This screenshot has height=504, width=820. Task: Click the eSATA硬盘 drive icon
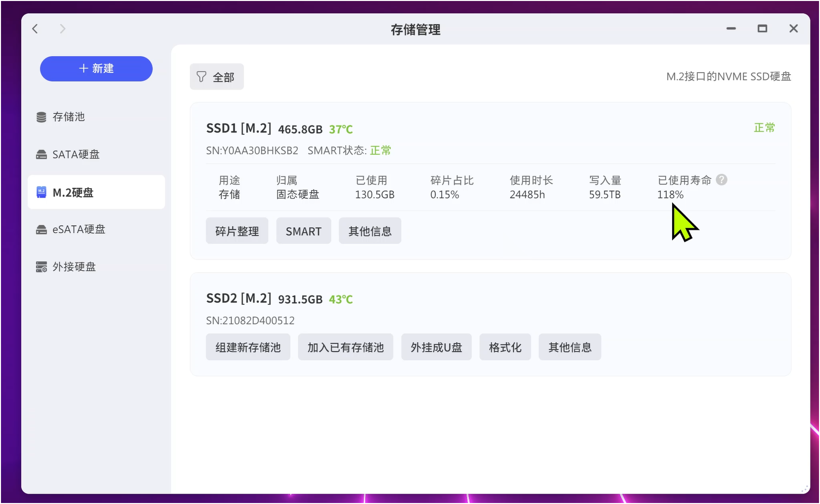[x=42, y=230]
